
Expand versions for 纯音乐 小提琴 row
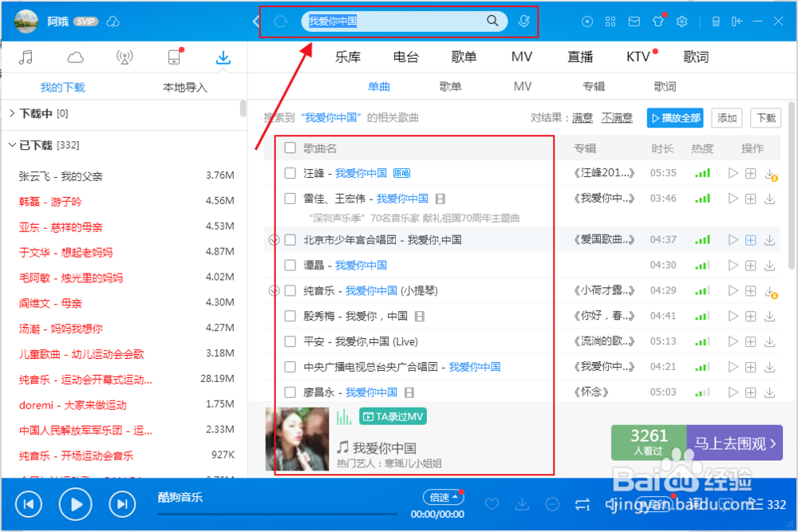(x=274, y=290)
